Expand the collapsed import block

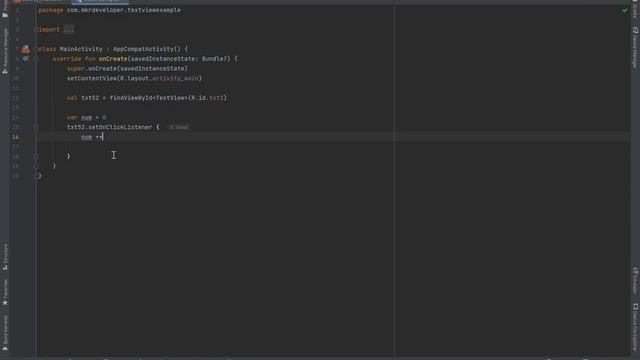pyautogui.click(x=69, y=29)
